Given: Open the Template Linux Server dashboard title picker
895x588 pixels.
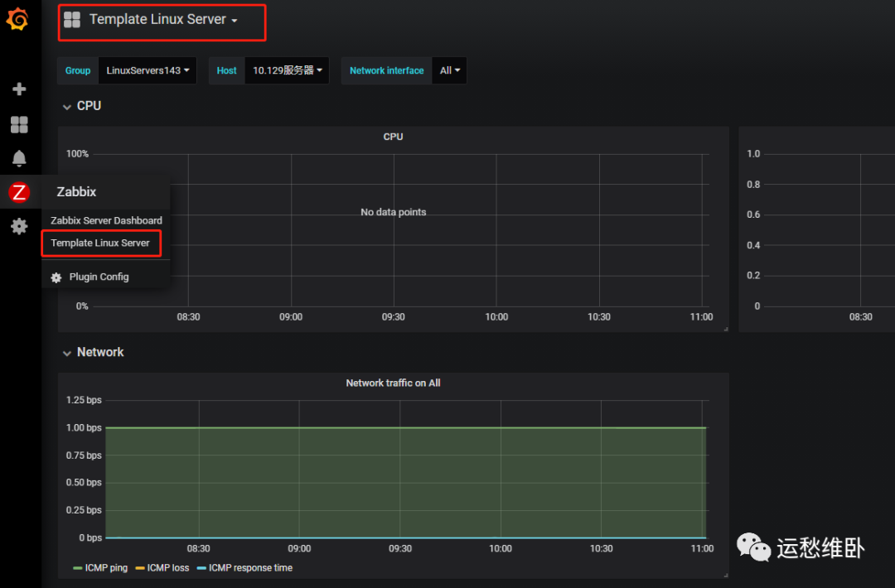Looking at the screenshot, I should (162, 19).
